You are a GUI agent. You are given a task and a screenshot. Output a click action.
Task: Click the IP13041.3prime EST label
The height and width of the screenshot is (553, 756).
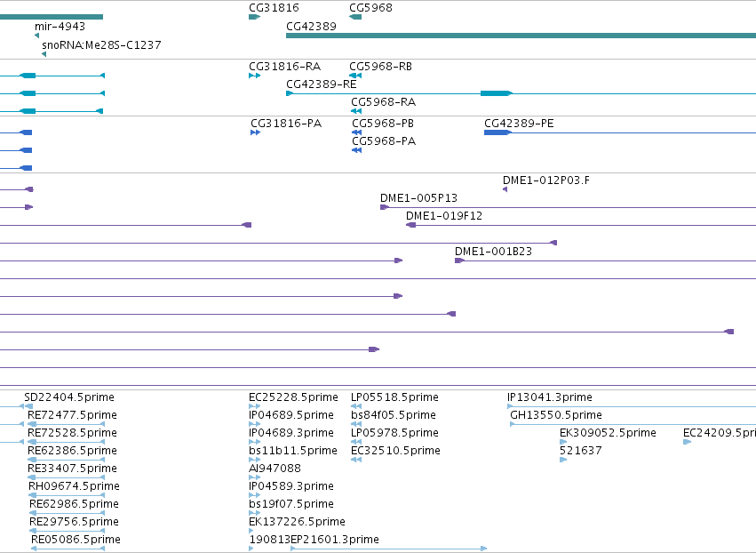click(550, 397)
